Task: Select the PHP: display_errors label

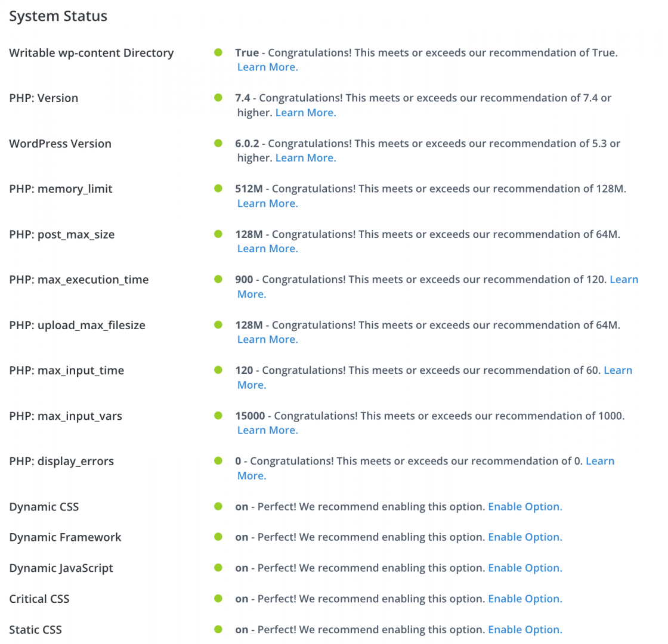Action: click(61, 462)
